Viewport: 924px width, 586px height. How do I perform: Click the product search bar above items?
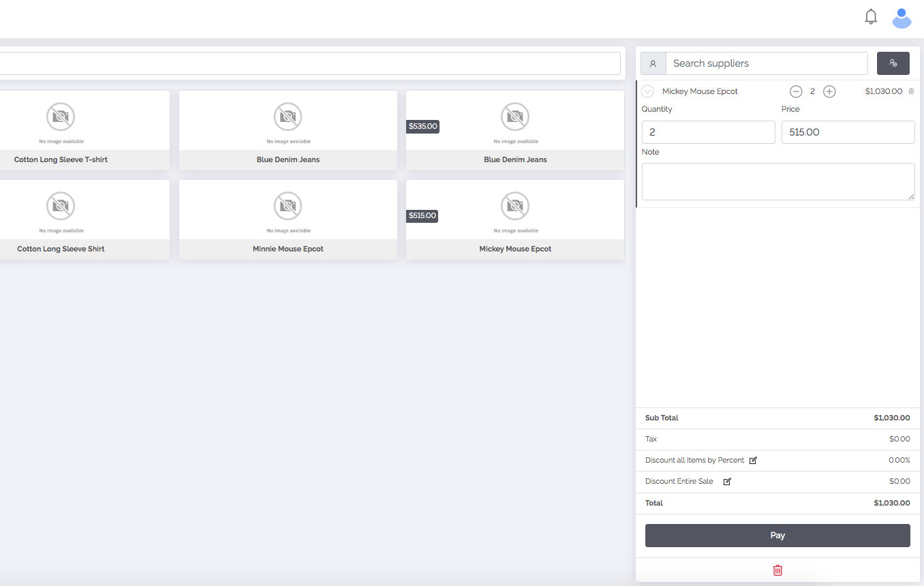307,63
